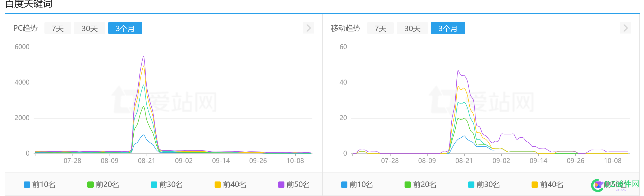Click 09-26 axis label in mobile chart
The image size is (644, 196).
pos(575,161)
